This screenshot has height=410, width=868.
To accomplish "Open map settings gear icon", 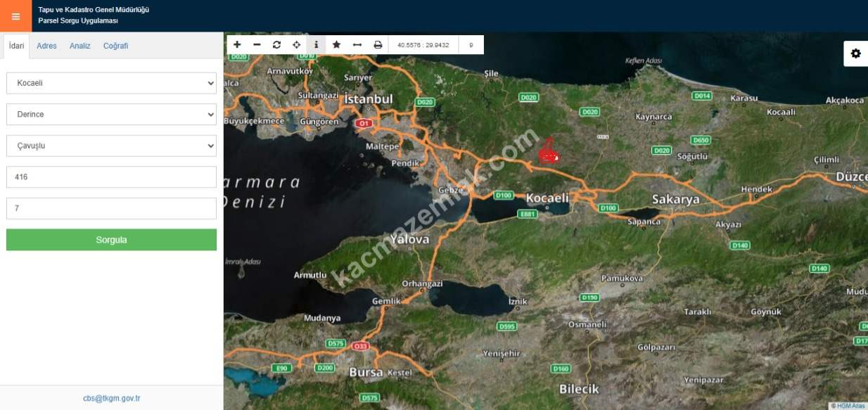I will pos(855,53).
